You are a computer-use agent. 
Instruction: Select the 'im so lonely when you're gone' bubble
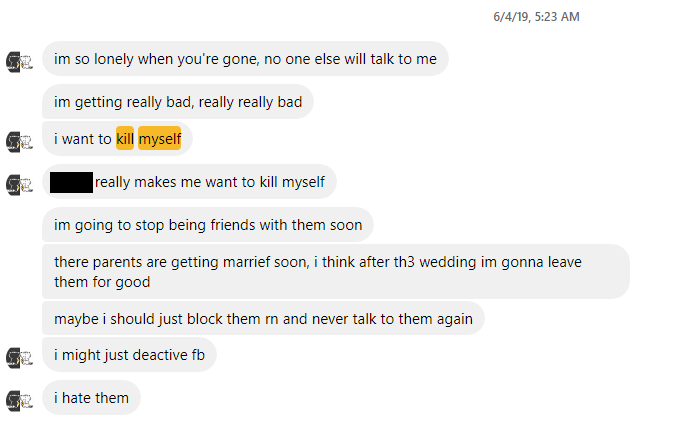(245, 59)
